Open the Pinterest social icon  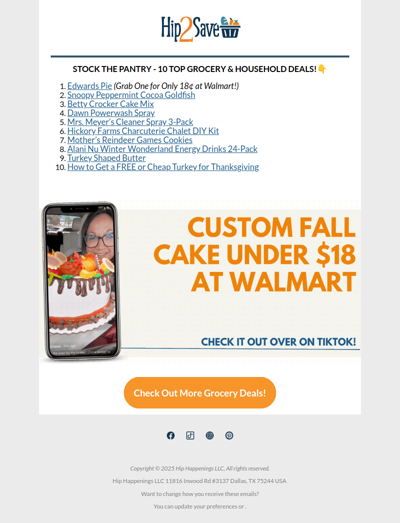(229, 436)
